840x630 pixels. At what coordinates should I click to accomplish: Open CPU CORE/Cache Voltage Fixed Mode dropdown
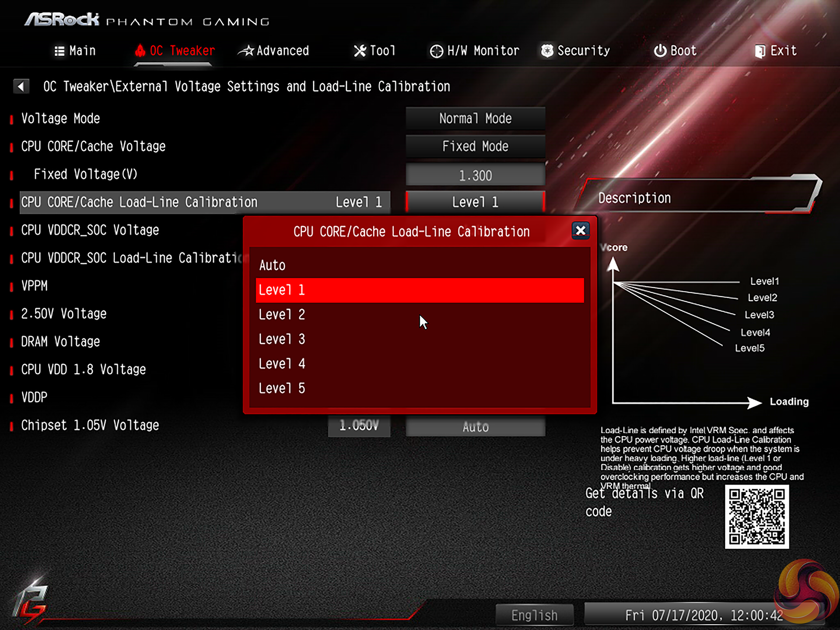[475, 146]
